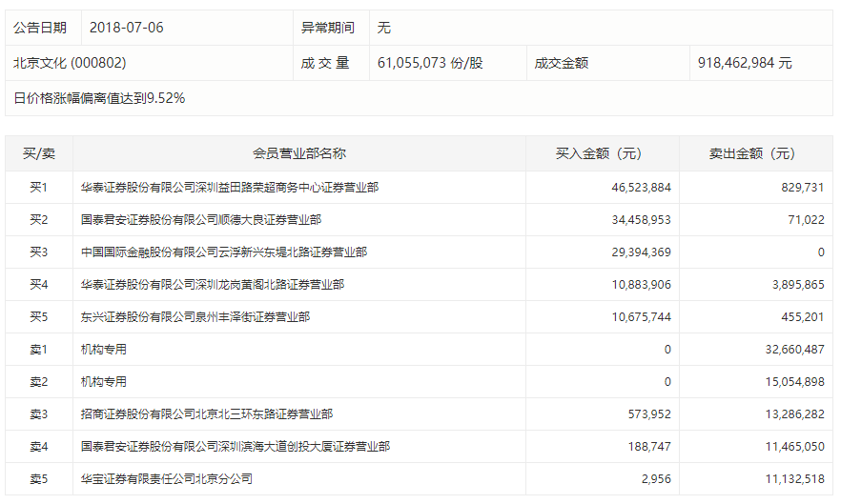Screen dimensions: 841x504
Task: Select the 卖4 row label
Action: point(38,447)
